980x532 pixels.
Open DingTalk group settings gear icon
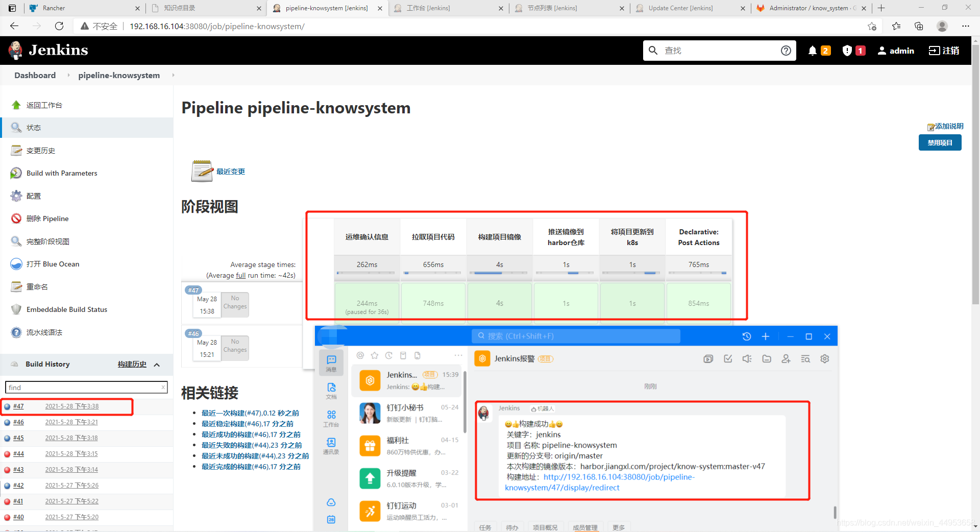[x=824, y=359]
